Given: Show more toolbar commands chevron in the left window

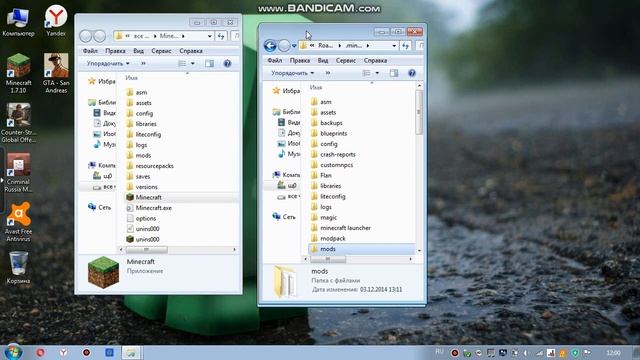Looking at the screenshot, I should point(143,63).
